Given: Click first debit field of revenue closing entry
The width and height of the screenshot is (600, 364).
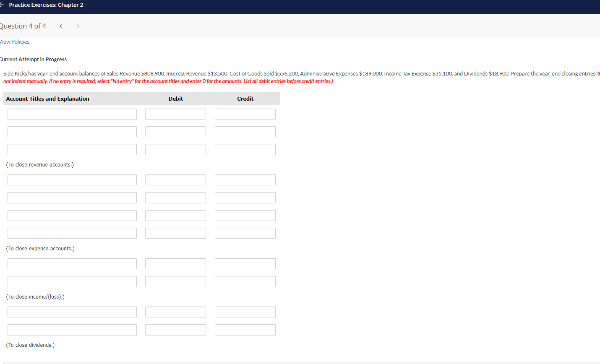Looking at the screenshot, I should pos(175,114).
